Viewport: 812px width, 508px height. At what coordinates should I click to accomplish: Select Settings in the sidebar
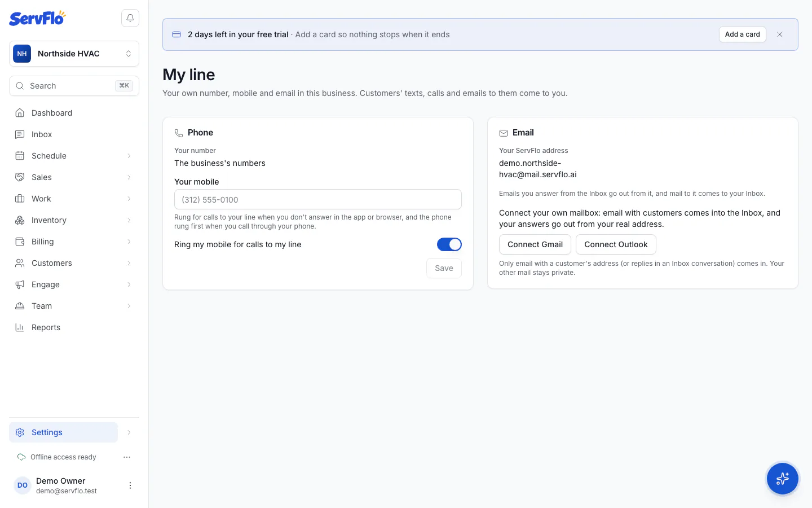coord(63,432)
